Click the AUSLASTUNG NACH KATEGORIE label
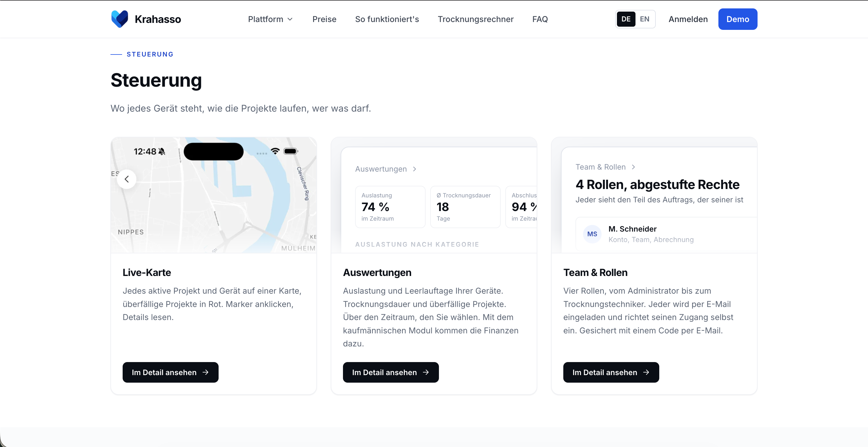Image resolution: width=868 pixels, height=447 pixels. click(x=417, y=244)
